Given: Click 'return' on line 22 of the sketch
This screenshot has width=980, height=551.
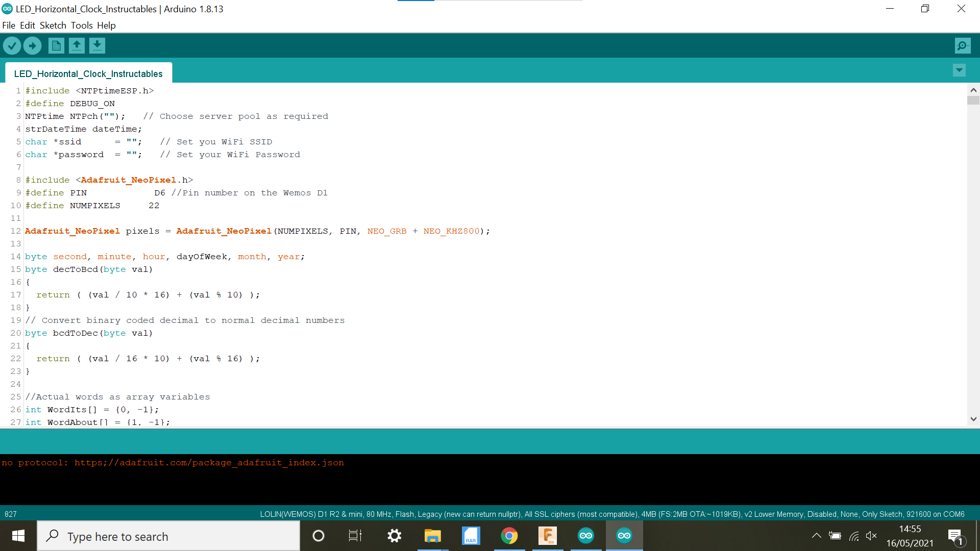Looking at the screenshot, I should (x=53, y=359).
